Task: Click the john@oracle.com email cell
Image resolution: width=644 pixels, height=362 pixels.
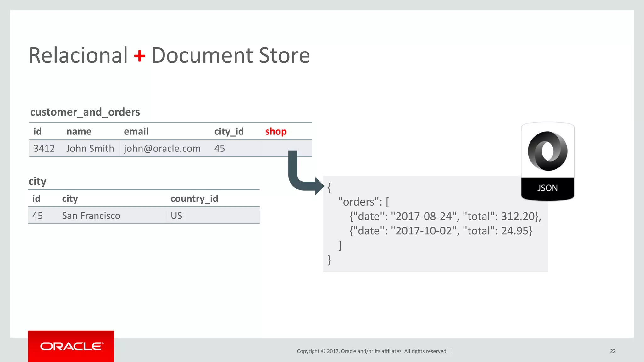Action: 162,148
